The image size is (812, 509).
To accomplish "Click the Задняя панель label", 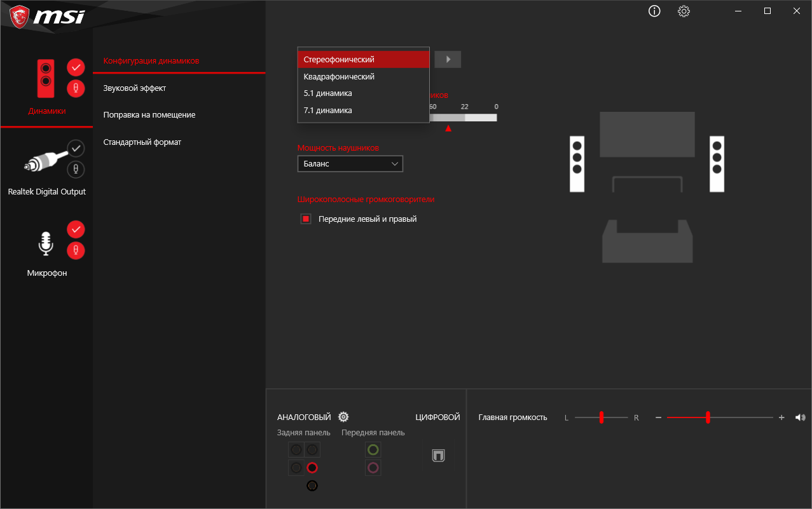I will pos(304,433).
